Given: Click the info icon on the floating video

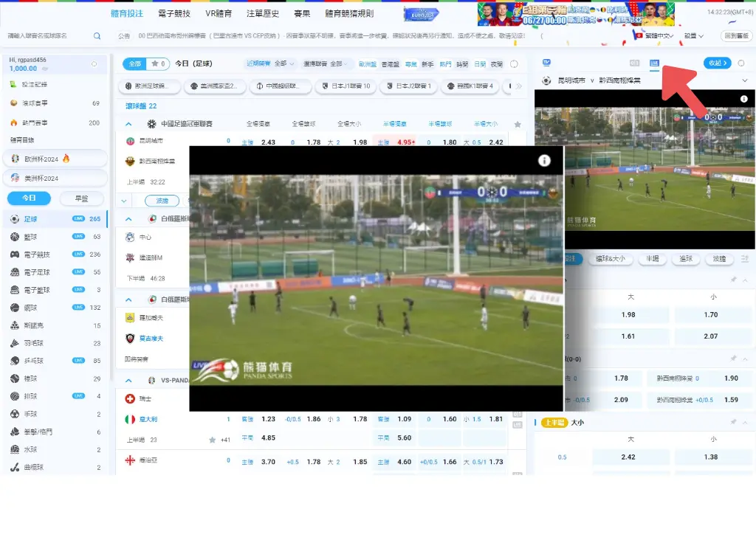Looking at the screenshot, I should click(544, 160).
